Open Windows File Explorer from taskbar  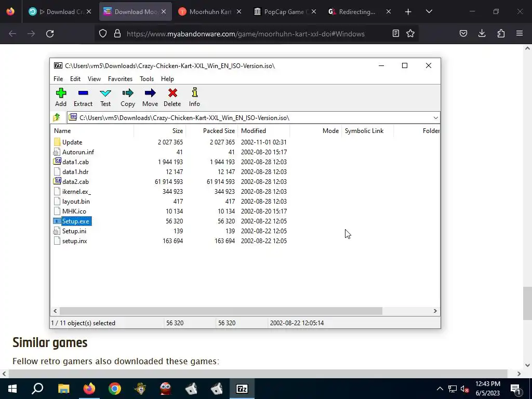coord(63,389)
